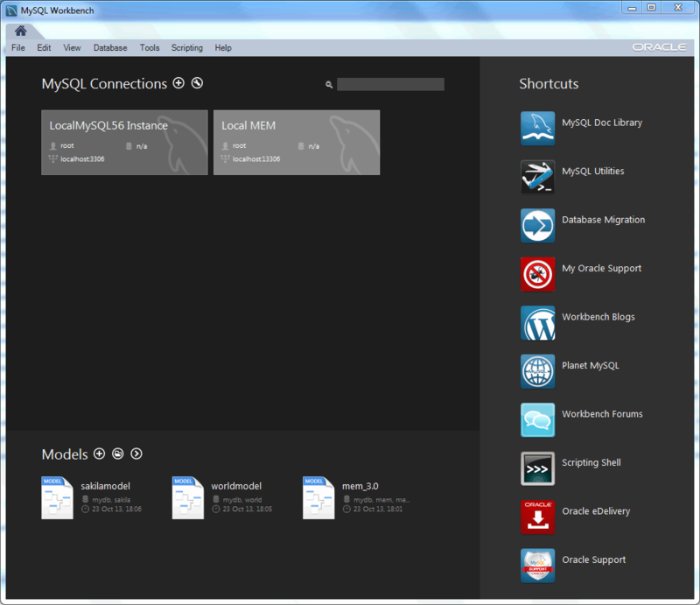
Task: Click localhost:3306 on LocalMySQL56 tile
Action: pos(82,159)
